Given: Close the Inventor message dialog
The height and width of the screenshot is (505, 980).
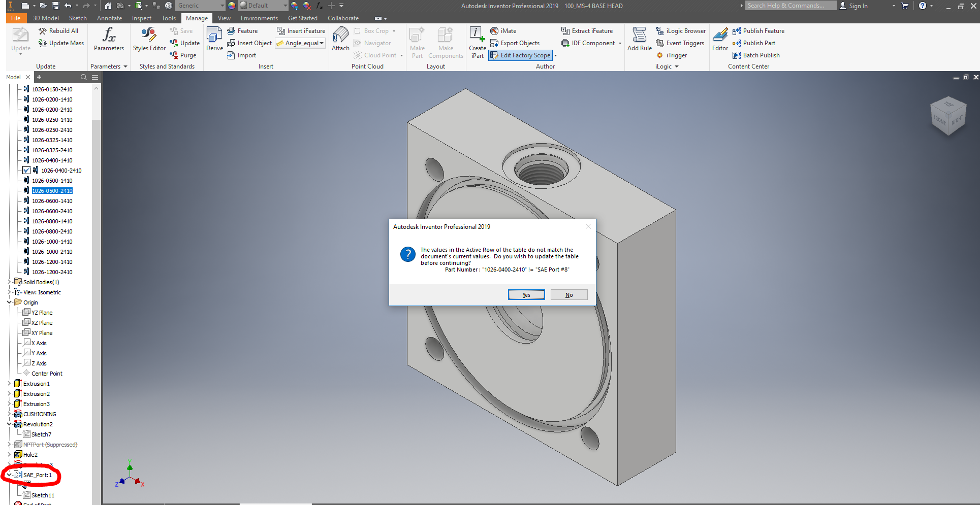Looking at the screenshot, I should (588, 226).
